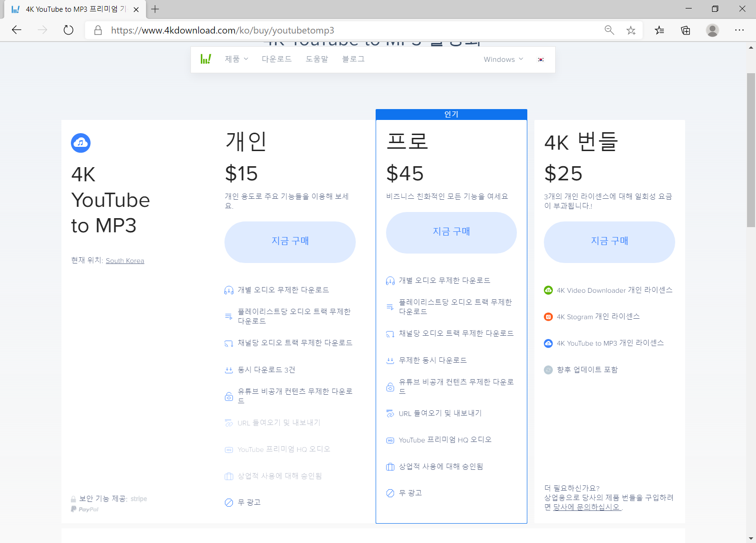Open the favorites list icon
Image resolution: width=756 pixels, height=543 pixels.
pos(660,30)
